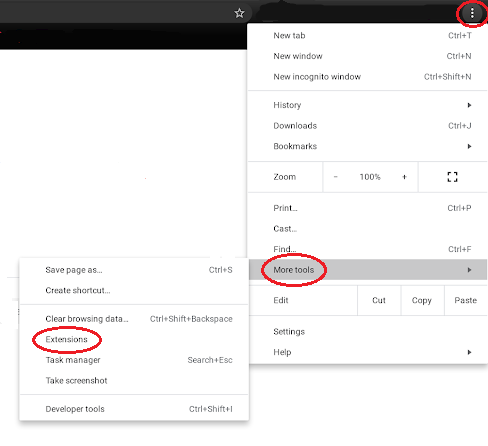Expand the Help submenu
Viewport: 488px width, 446px height.
pos(367,352)
